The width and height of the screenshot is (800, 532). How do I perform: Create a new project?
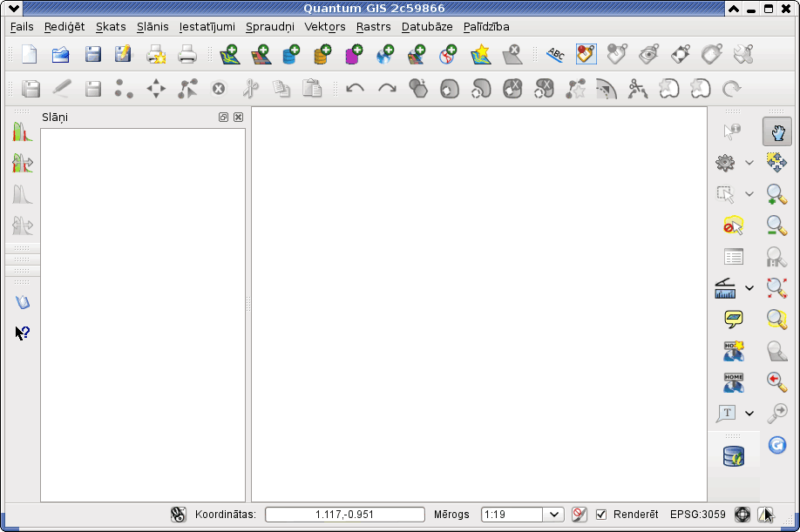30,55
